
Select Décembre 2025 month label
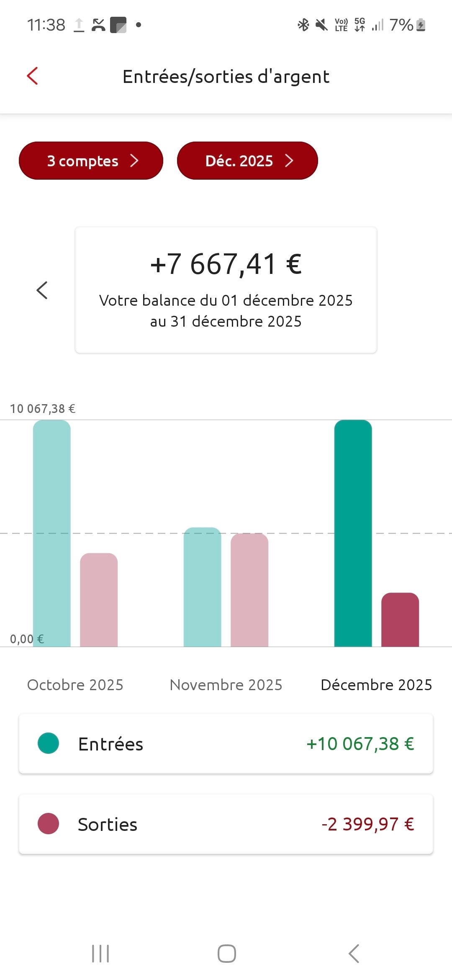tap(376, 685)
